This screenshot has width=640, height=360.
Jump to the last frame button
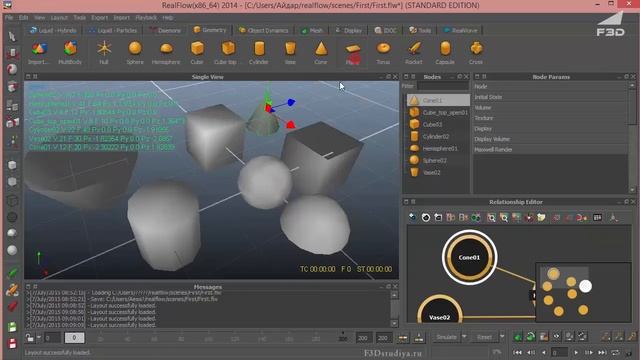tap(602, 352)
